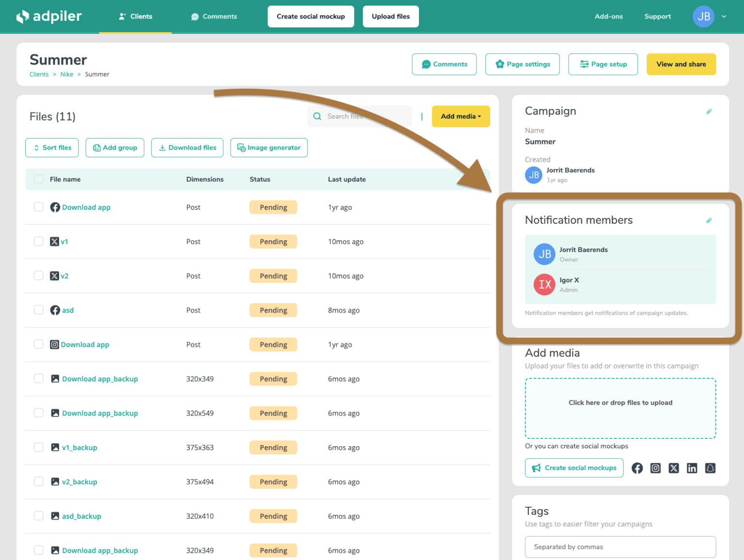
Task: Select the Image generator tool
Action: click(x=269, y=147)
